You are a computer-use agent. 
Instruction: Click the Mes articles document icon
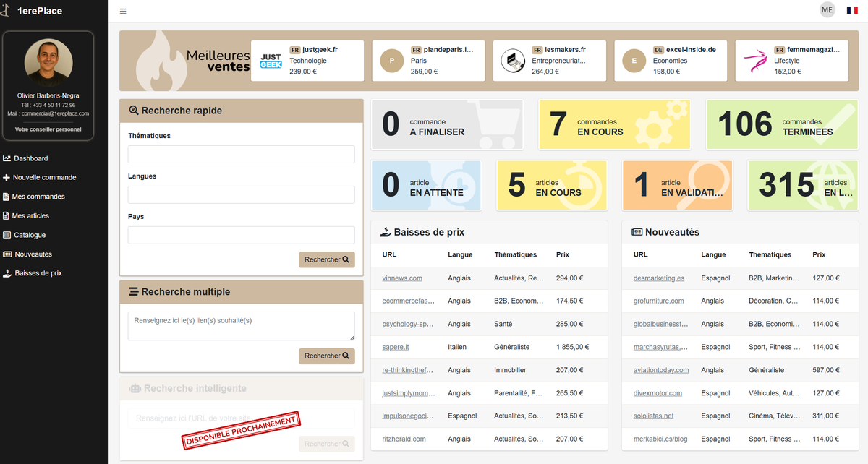click(7, 215)
